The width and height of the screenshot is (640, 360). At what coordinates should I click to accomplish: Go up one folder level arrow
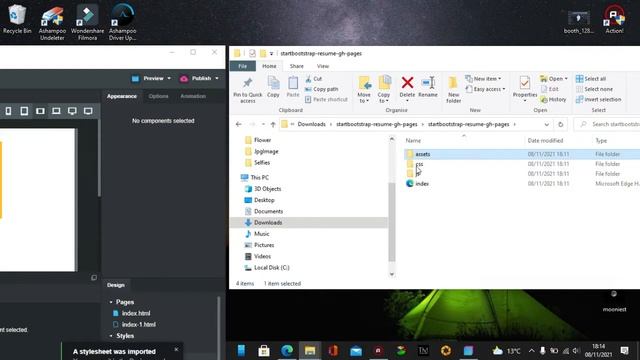coord(273,124)
